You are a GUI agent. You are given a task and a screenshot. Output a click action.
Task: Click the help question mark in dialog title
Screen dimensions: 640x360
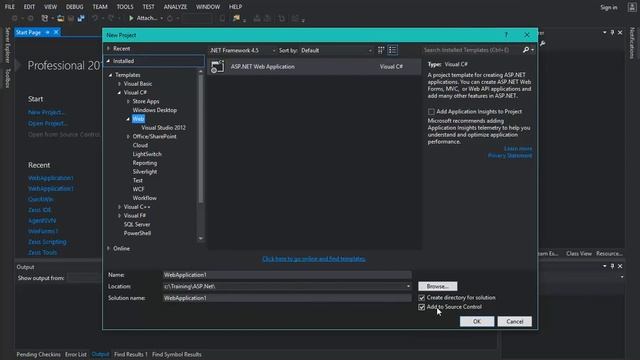coord(506,35)
